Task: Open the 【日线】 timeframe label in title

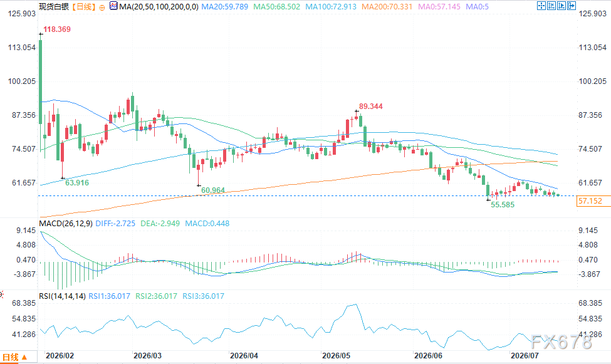Action: (x=83, y=7)
